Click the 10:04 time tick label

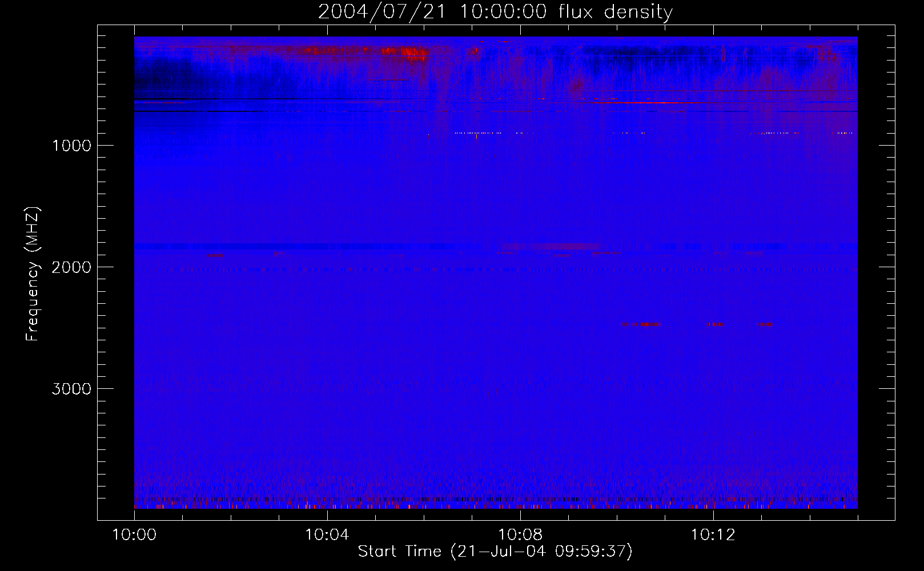tap(327, 535)
